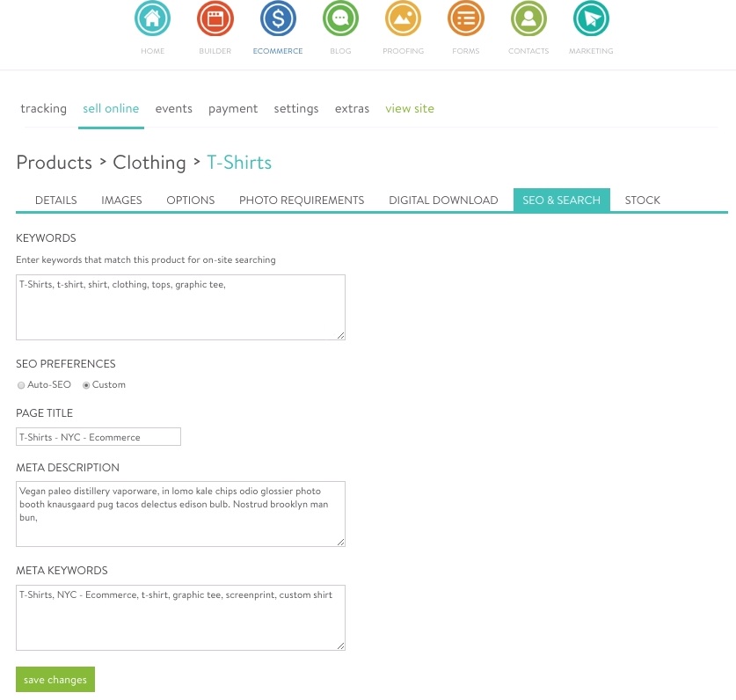Switch to the STOCK product tab
Image resolution: width=736 pixels, height=700 pixels.
click(x=642, y=200)
